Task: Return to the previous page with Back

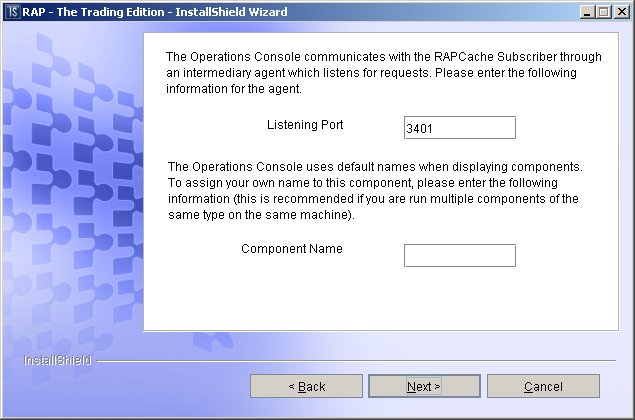Action: click(x=306, y=386)
